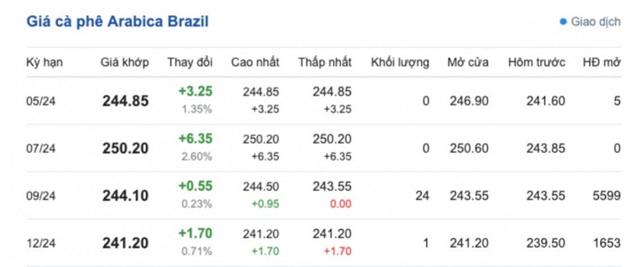
Task: Click the 250.20 matched price
Action: click(126, 148)
